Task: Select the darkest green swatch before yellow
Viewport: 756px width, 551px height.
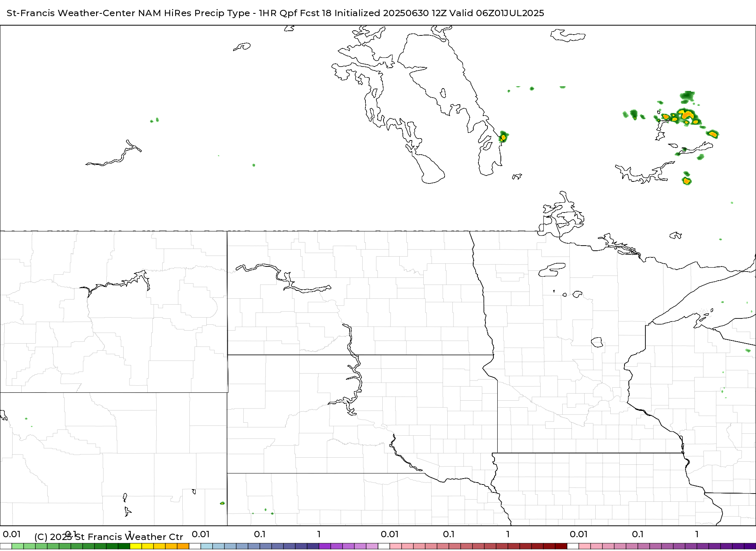Action: click(124, 546)
